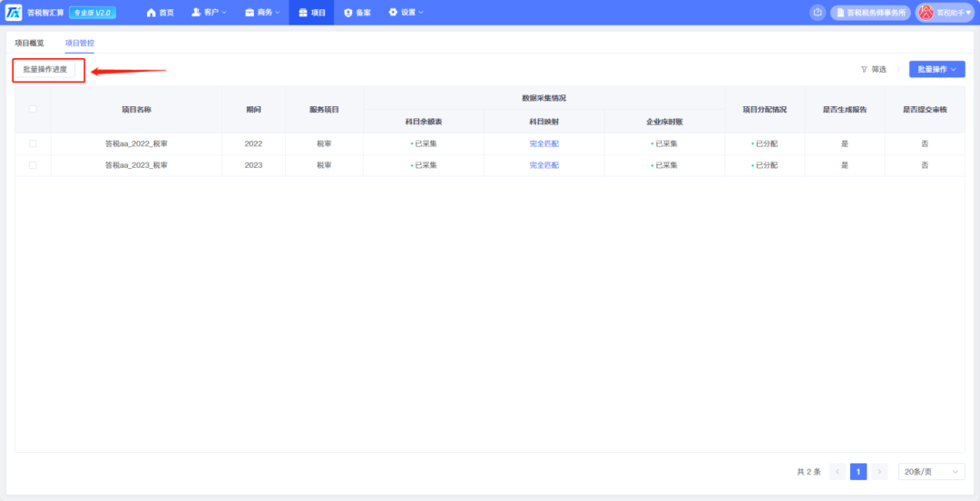Screen dimensions: 980x501
Task: Open the blue 批量操作 dropdown button
Action: [x=936, y=69]
